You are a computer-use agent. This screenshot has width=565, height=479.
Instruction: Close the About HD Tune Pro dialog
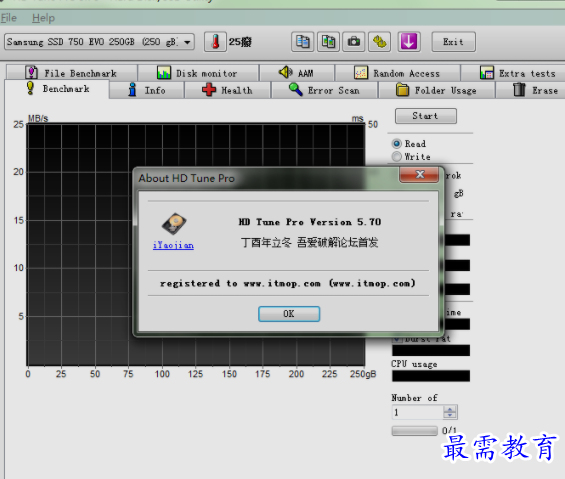point(419,175)
